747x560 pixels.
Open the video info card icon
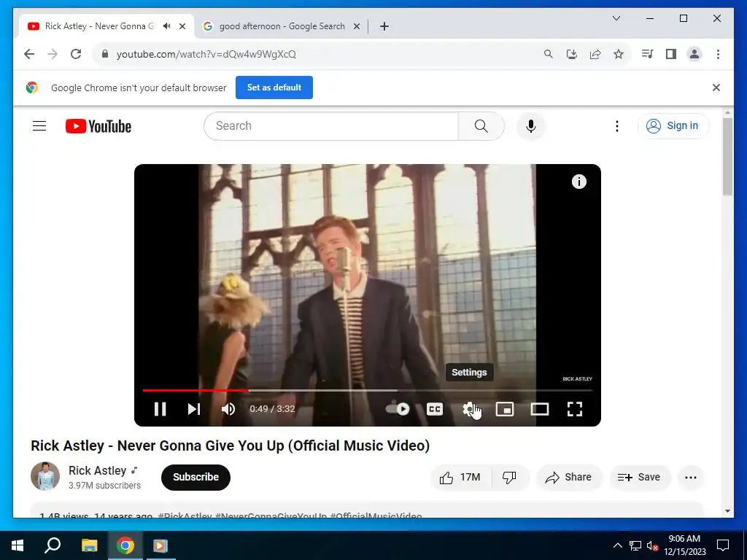pyautogui.click(x=578, y=182)
